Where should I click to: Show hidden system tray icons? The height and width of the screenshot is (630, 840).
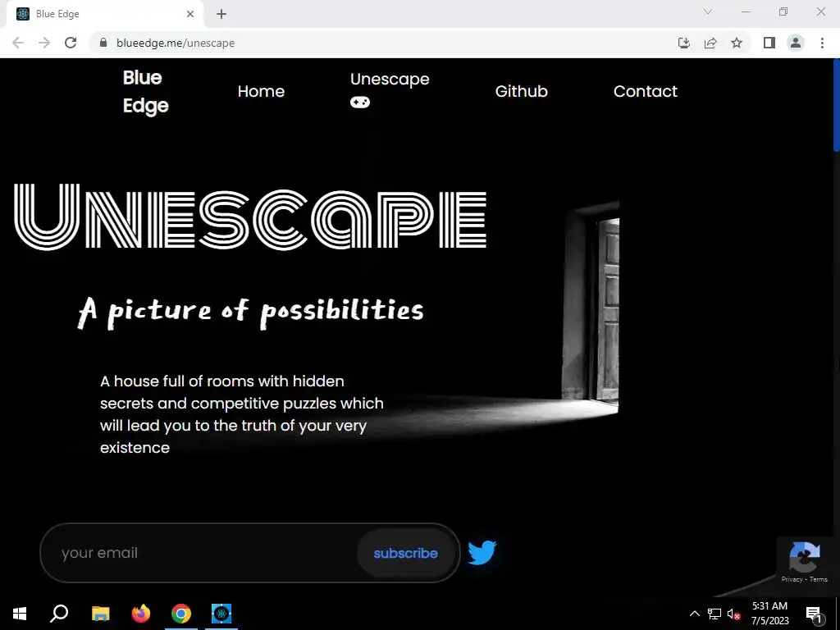point(694,614)
